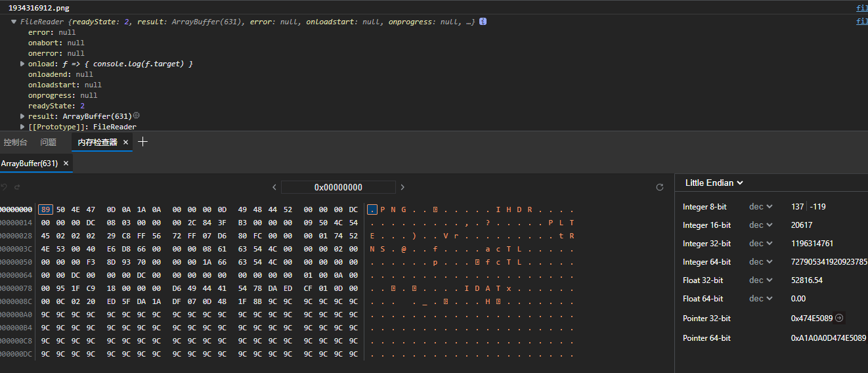Click the 0x00000000 address input field
868x373 pixels.
click(x=338, y=187)
